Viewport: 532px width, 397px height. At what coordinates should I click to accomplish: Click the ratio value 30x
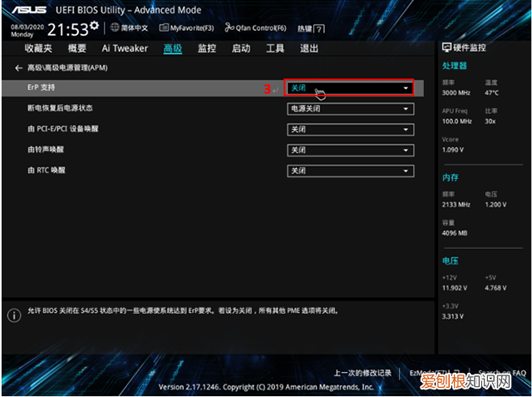(490, 122)
